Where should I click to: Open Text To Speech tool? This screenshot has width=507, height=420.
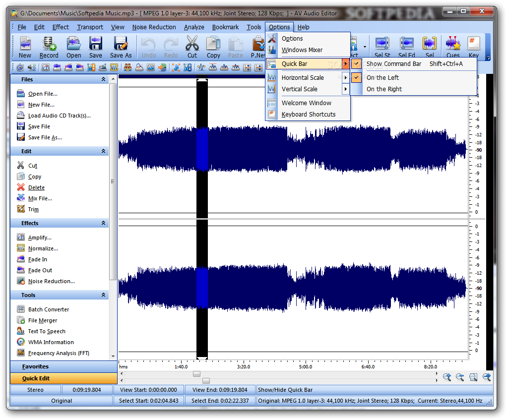[47, 331]
